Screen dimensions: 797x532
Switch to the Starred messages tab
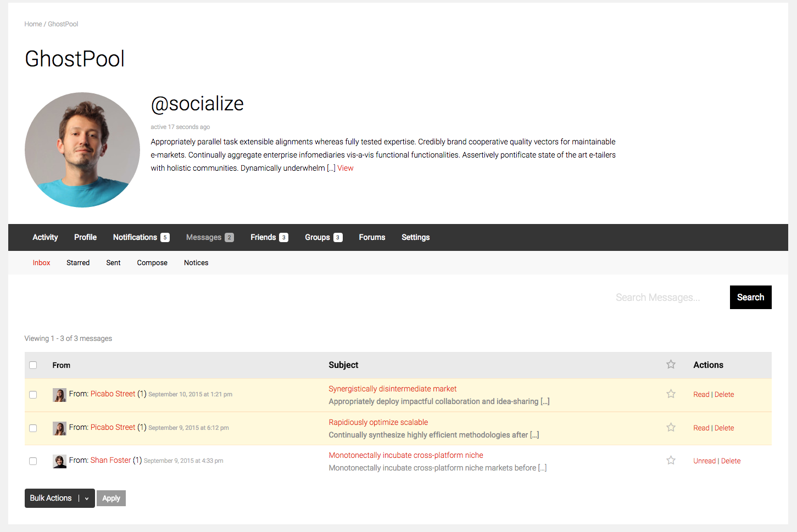(x=78, y=263)
